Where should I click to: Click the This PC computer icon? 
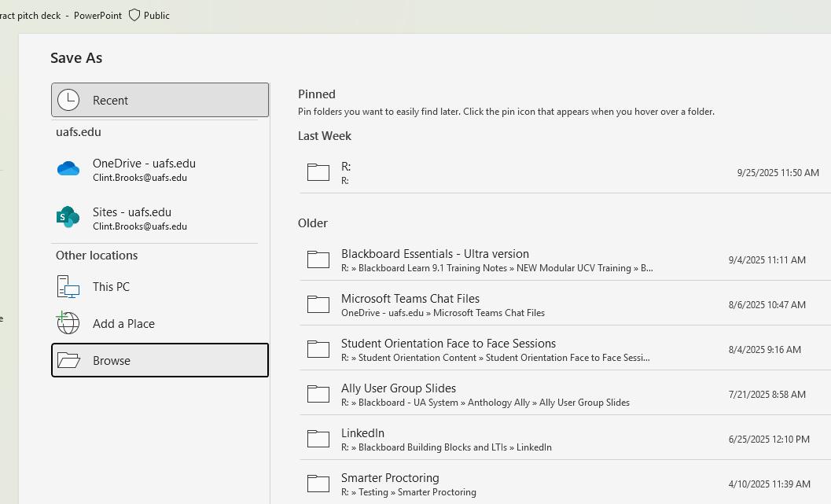[x=68, y=286]
